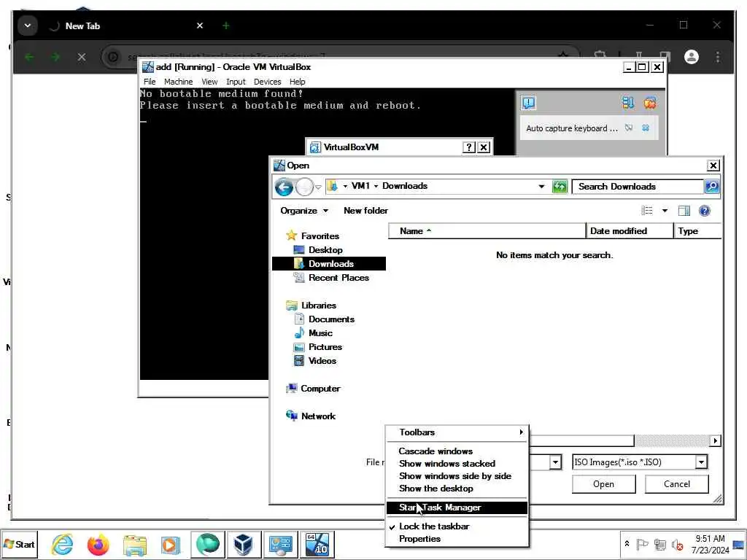The height and width of the screenshot is (560, 747).
Task: Click the help icon on Auto capture keyboard notification
Action: (629, 128)
